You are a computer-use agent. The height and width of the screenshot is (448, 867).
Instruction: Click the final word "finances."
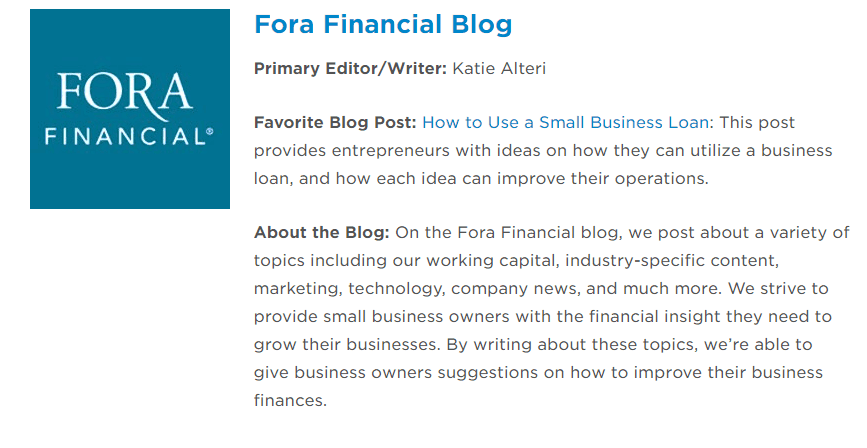click(290, 401)
